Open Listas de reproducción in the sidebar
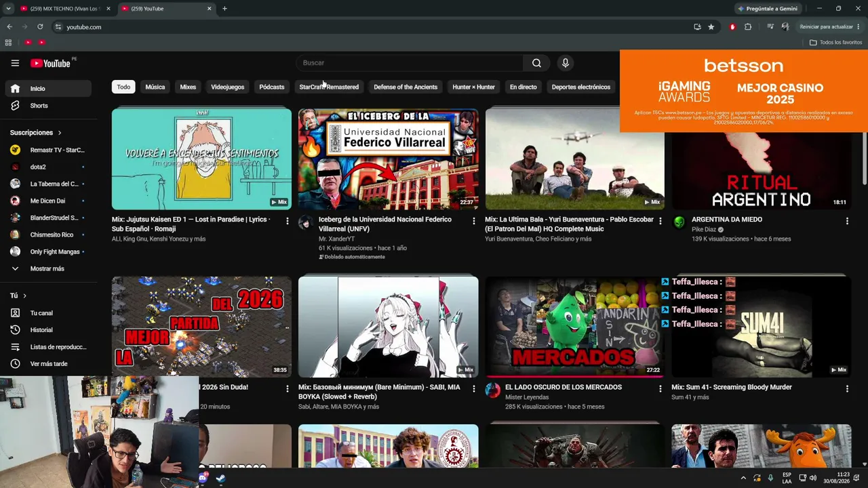Viewport: 868px width, 488px height. tap(48, 347)
